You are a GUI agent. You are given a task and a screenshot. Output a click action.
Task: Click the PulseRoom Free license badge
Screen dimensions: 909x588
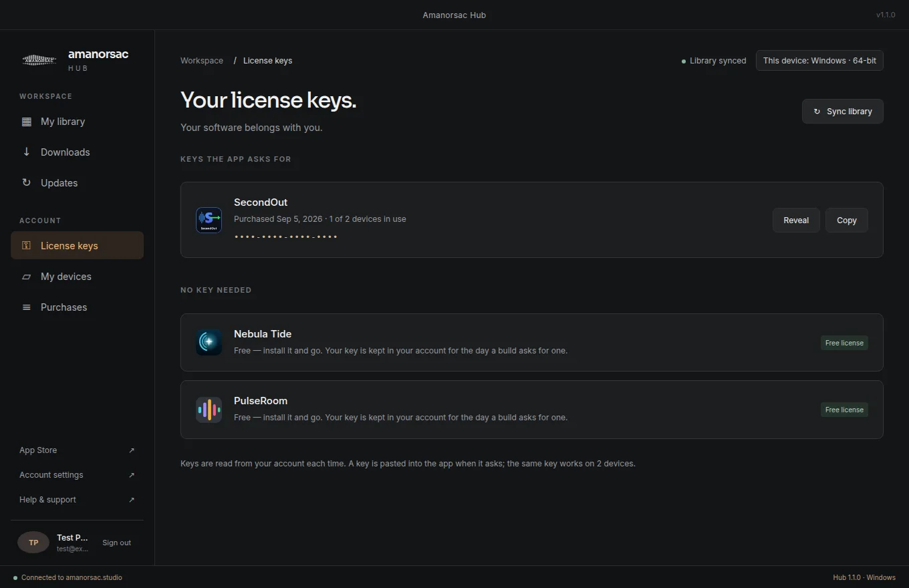[844, 410]
